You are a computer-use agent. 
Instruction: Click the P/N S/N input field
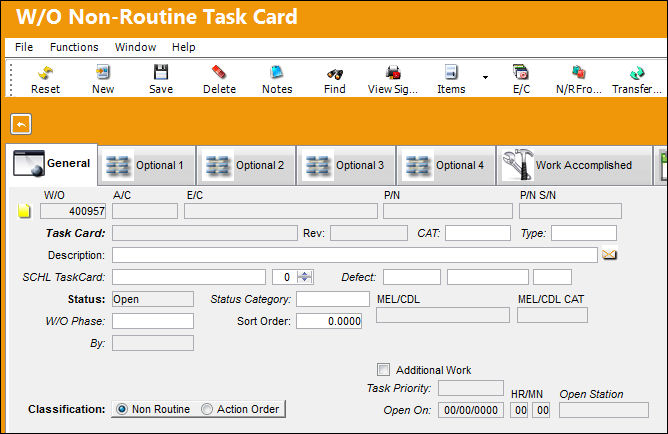click(570, 211)
